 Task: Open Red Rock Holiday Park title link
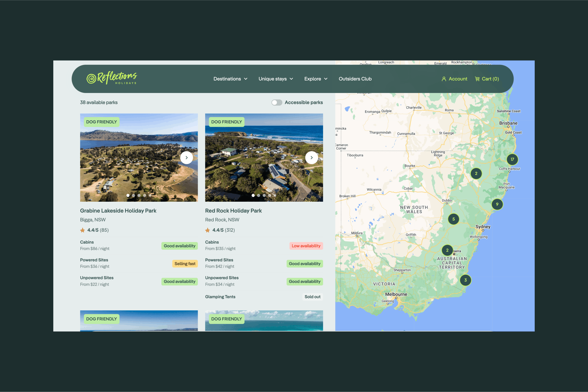pos(233,211)
